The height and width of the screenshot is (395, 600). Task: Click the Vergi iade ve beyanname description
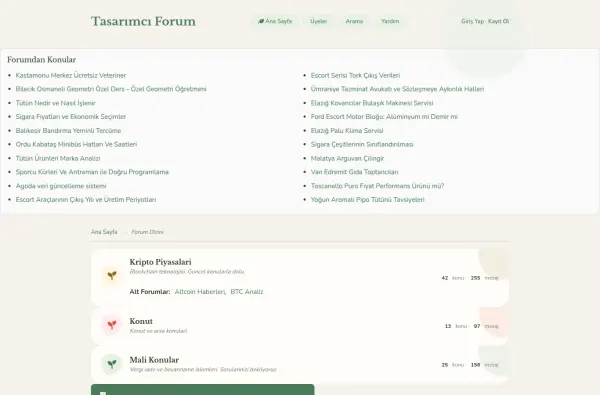[x=203, y=370]
